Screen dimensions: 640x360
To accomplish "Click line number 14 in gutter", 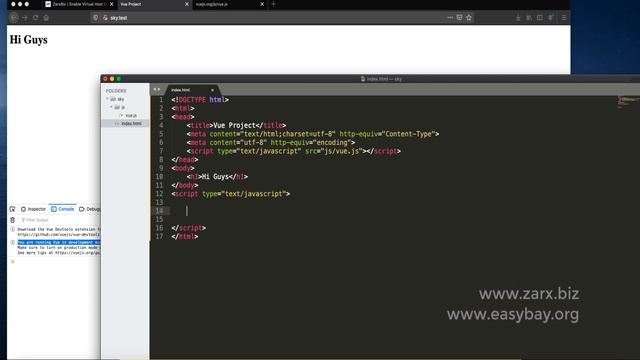I will [159, 211].
